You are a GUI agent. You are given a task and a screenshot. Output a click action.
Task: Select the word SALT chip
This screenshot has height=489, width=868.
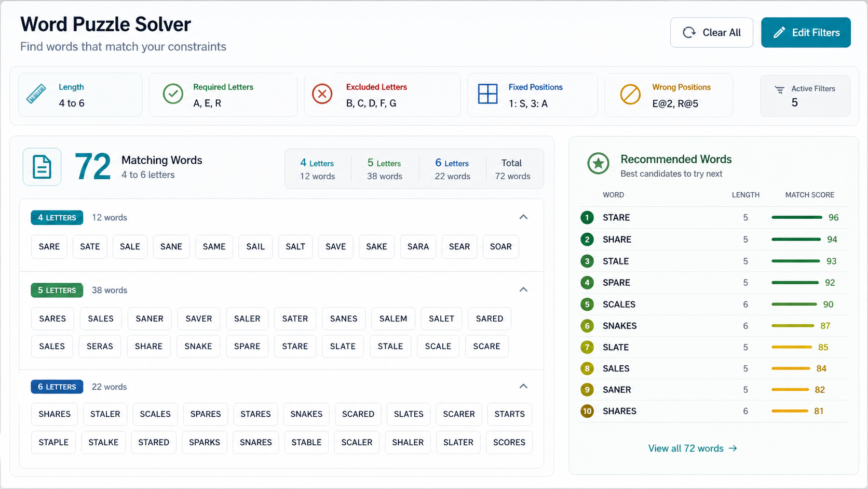295,247
